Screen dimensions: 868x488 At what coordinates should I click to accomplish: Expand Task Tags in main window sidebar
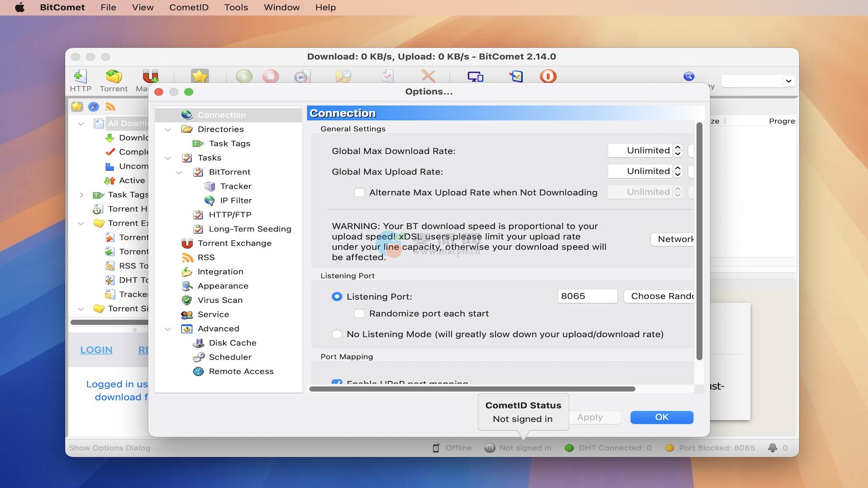(x=81, y=195)
